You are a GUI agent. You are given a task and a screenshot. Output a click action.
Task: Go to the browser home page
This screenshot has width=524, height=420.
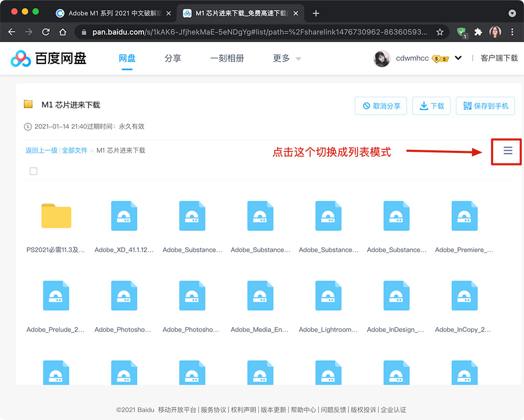tap(62, 32)
